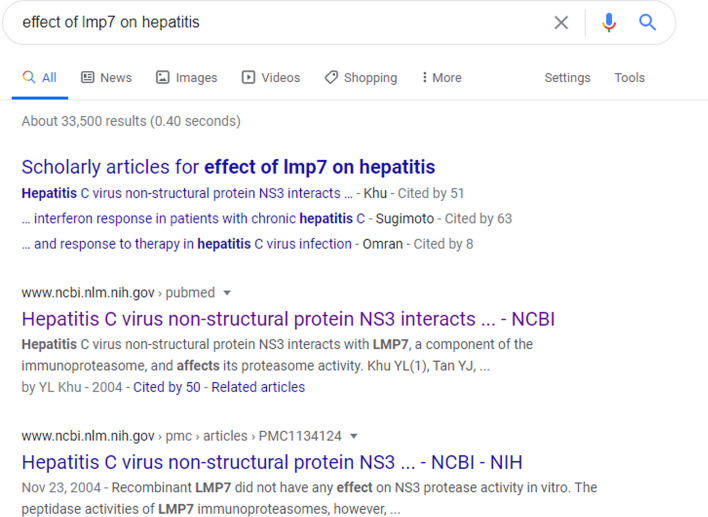708x517 pixels.
Task: Click the Cited by 50 link
Action: (166, 387)
